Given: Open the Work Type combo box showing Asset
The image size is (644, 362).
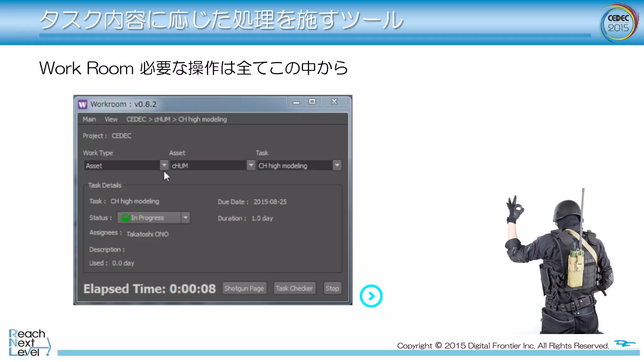Looking at the screenshot, I should (126, 165).
